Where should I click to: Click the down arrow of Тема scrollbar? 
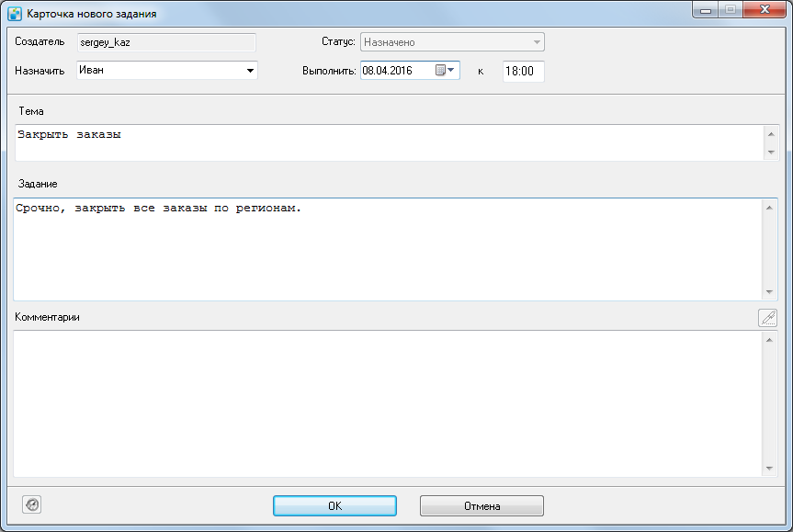(x=771, y=152)
